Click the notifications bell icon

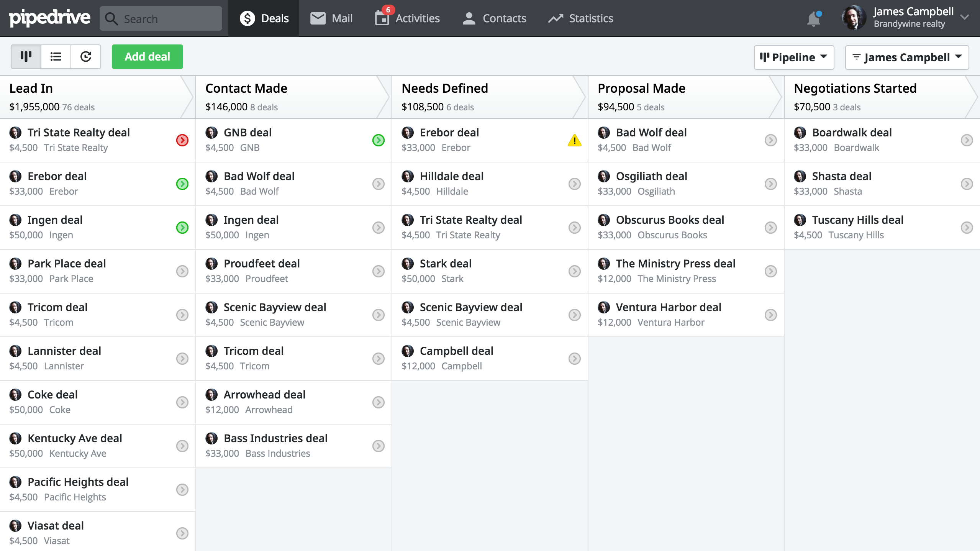(x=813, y=19)
